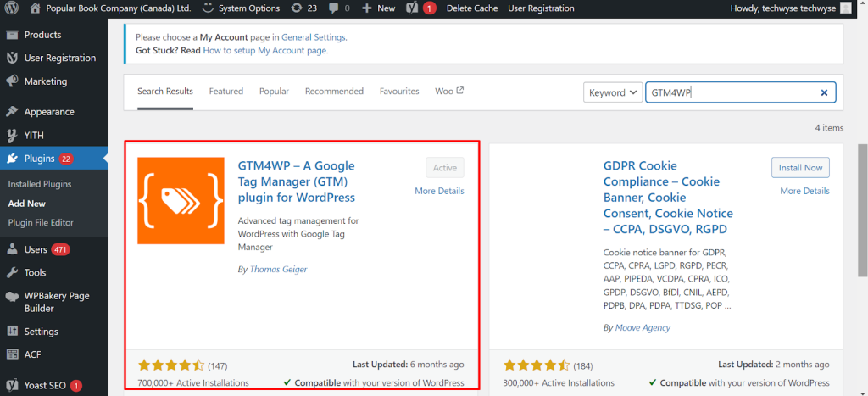
Task: Click the Delete Cache admin bar item
Action: (471, 8)
